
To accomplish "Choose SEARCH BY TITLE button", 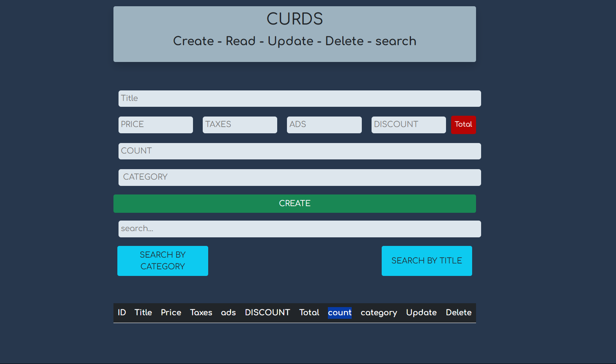I will [427, 261].
